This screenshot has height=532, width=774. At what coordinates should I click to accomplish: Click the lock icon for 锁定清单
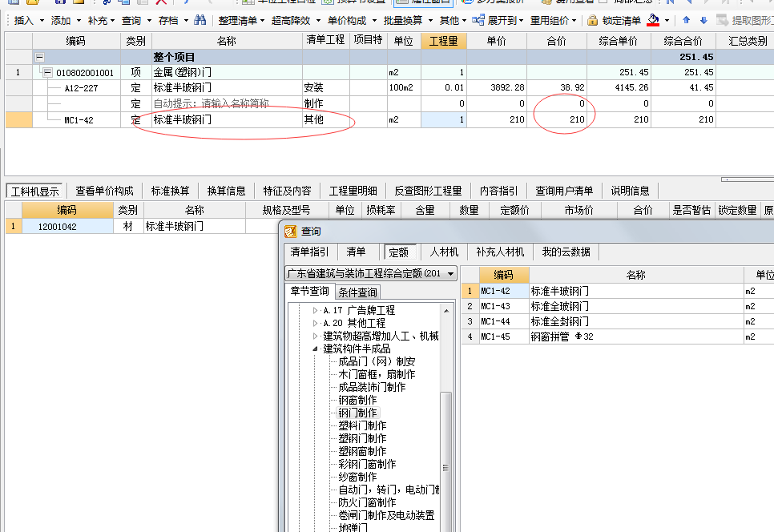point(592,20)
